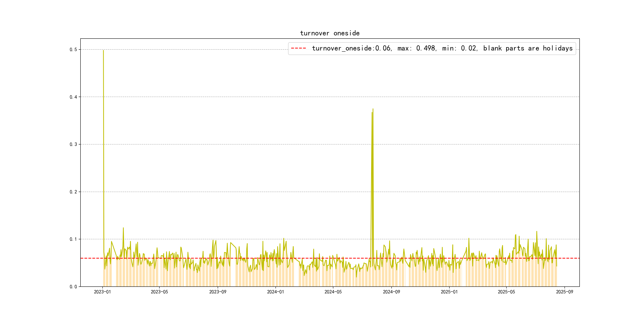
Task: Click the 0.5 y-axis tick label
Action: click(x=73, y=49)
